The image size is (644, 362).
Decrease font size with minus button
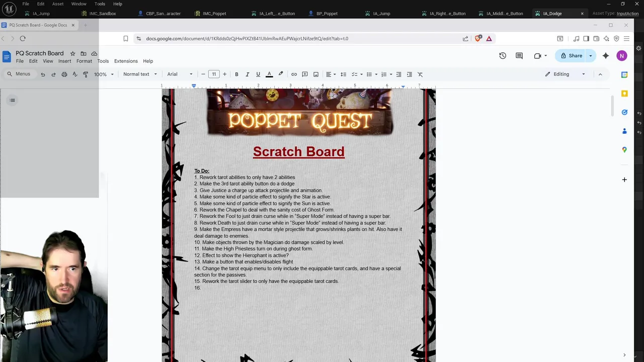pyautogui.click(x=203, y=74)
